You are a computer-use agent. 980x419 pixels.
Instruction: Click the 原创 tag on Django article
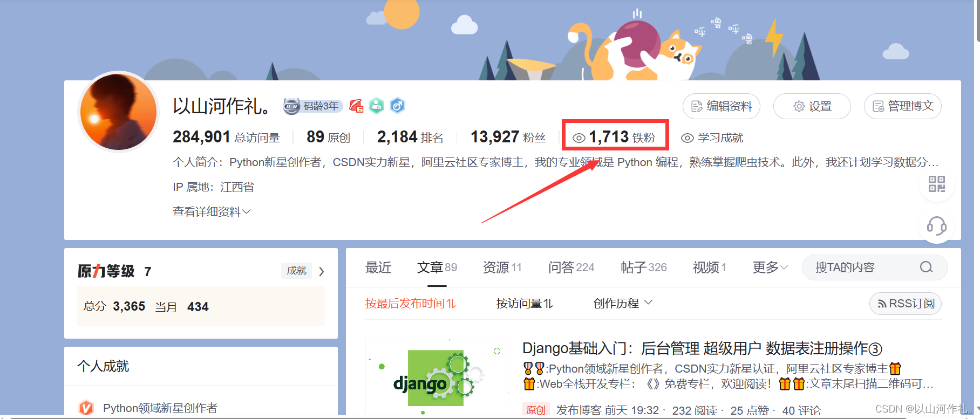tap(535, 410)
